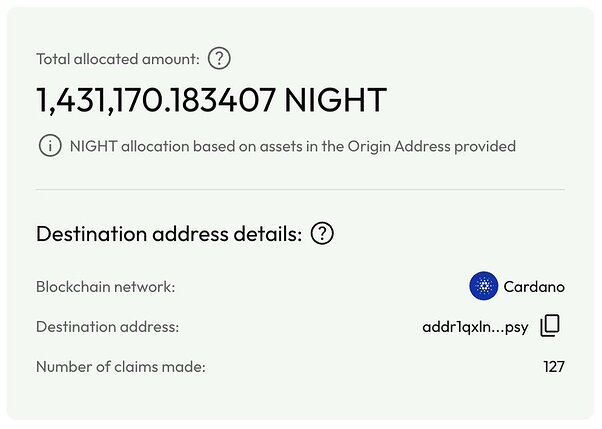602x429 pixels.
Task: Click the Cardano network name
Action: pyautogui.click(x=534, y=287)
